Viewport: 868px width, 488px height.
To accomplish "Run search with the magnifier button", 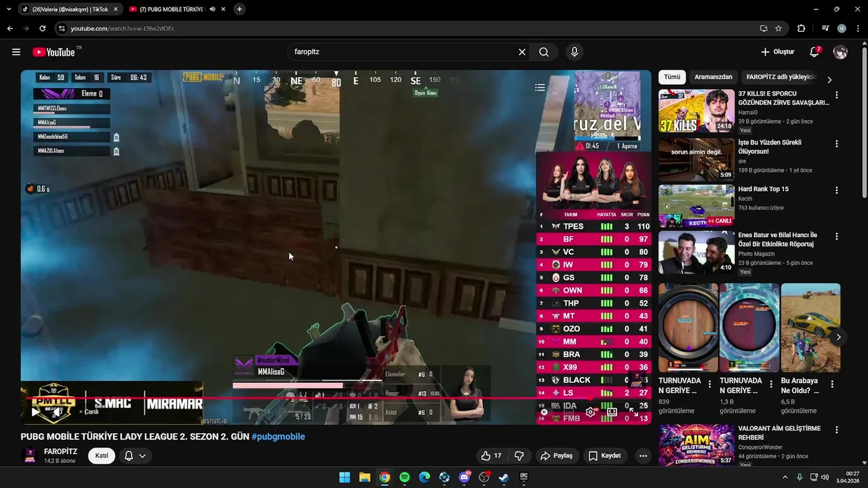I will pos(544,52).
